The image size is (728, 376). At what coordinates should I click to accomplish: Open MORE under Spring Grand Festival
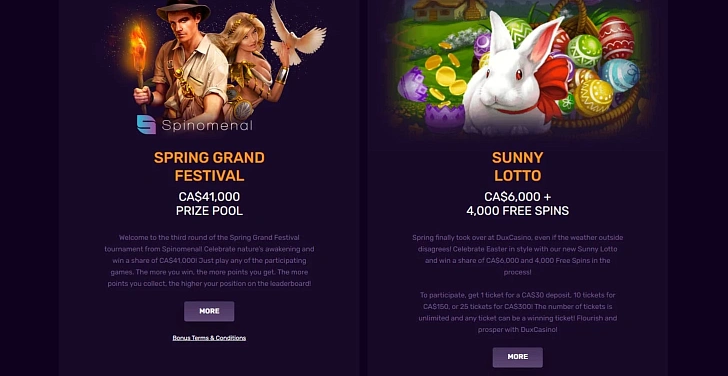click(209, 311)
